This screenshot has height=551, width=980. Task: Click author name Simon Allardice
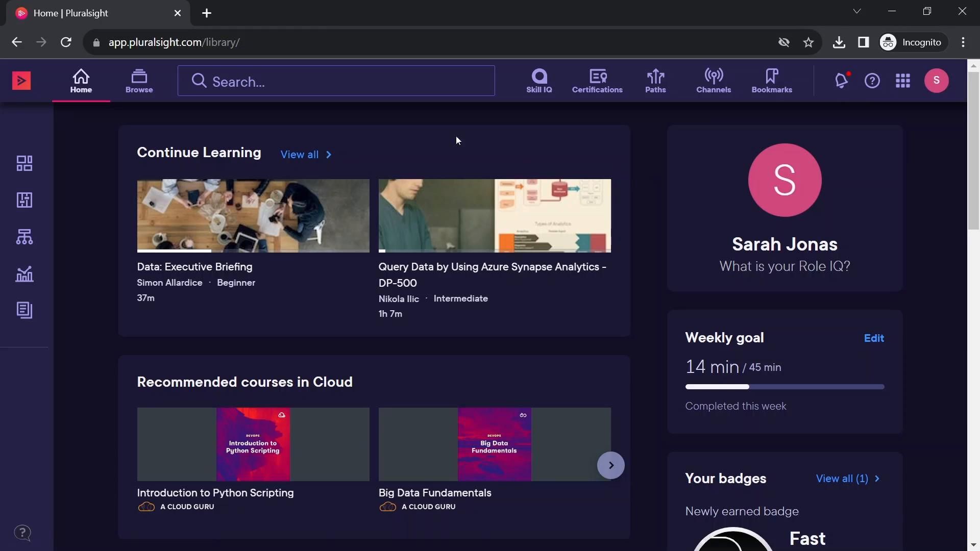click(x=169, y=283)
